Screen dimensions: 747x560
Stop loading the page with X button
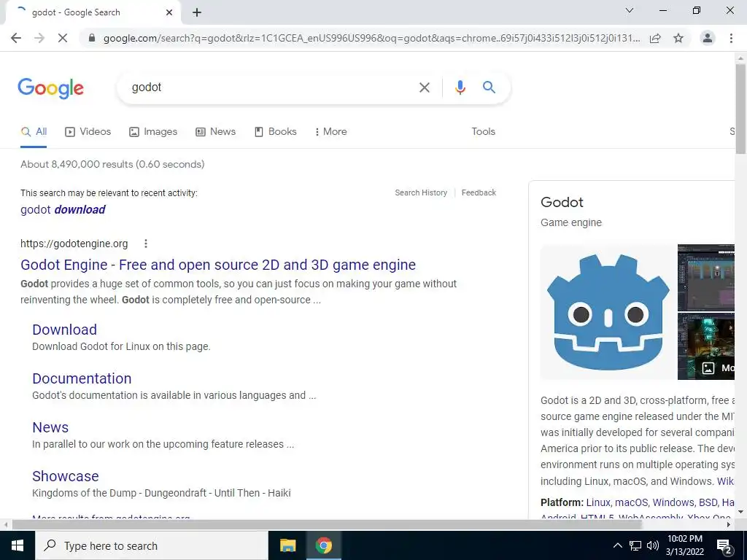63,38
